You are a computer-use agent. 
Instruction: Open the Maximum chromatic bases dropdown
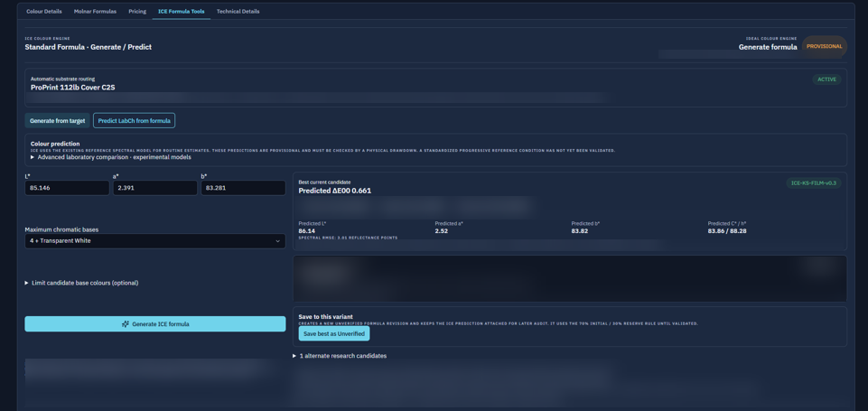[155, 241]
